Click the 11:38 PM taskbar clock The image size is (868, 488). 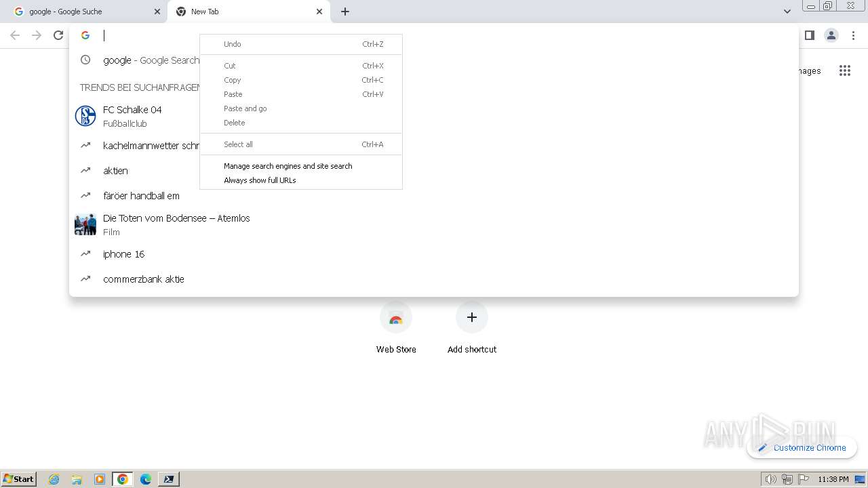833,479
